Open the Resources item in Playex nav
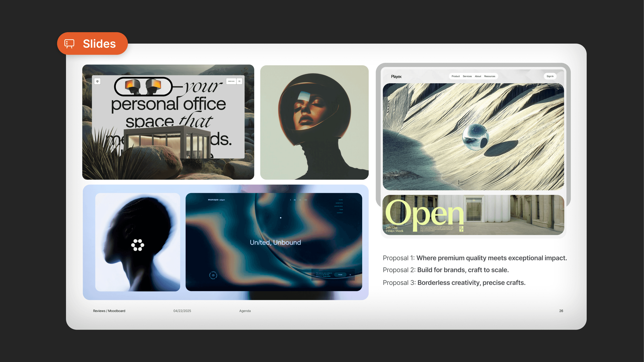This screenshot has height=362, width=644. (489, 76)
